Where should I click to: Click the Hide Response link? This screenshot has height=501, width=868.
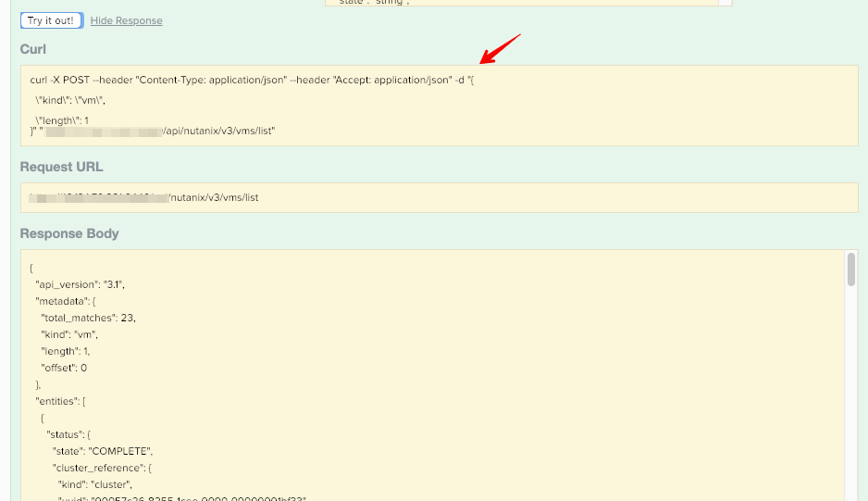pos(126,20)
